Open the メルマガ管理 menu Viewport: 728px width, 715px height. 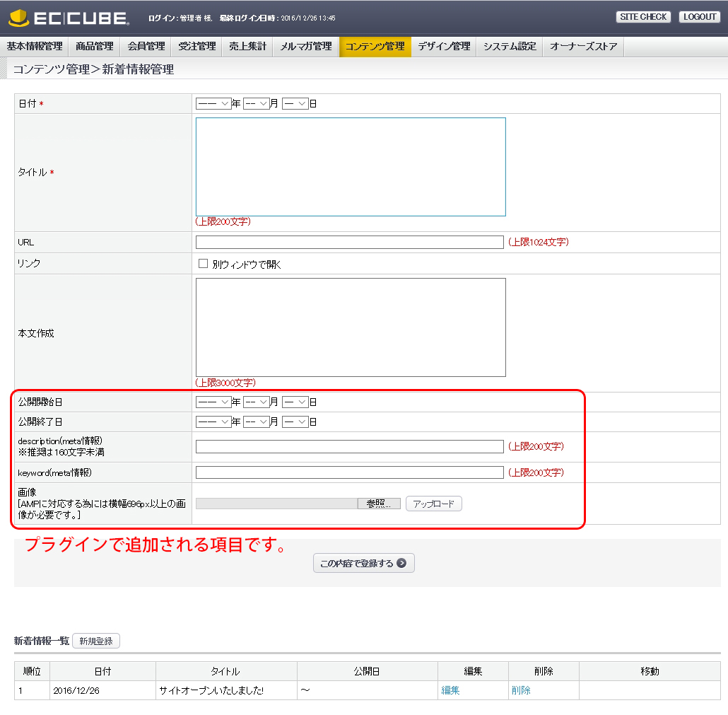[x=307, y=47]
